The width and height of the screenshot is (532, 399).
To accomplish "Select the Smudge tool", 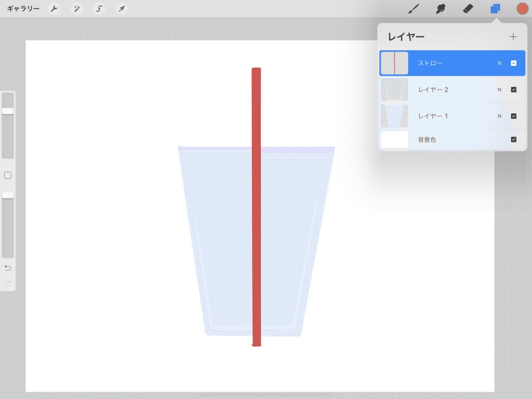I will click(440, 8).
